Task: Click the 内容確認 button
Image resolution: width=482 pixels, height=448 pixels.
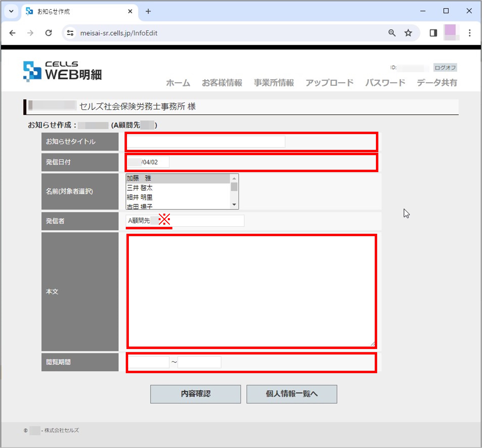Action: point(195,394)
